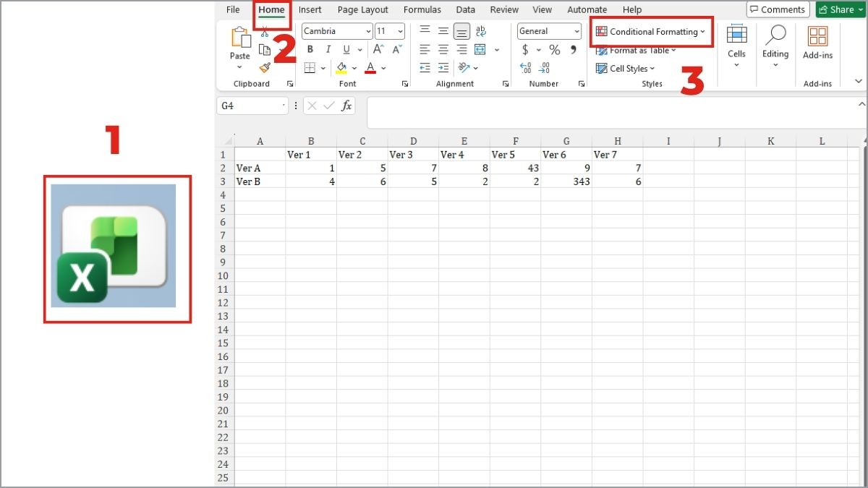The width and height of the screenshot is (868, 488).
Task: Open Conditional Formatting in the Styles group
Action: [650, 32]
